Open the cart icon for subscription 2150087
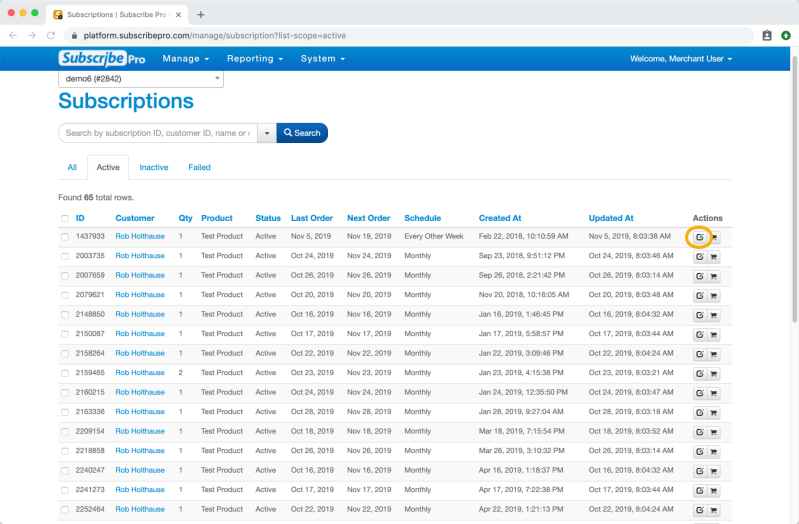 click(x=714, y=335)
